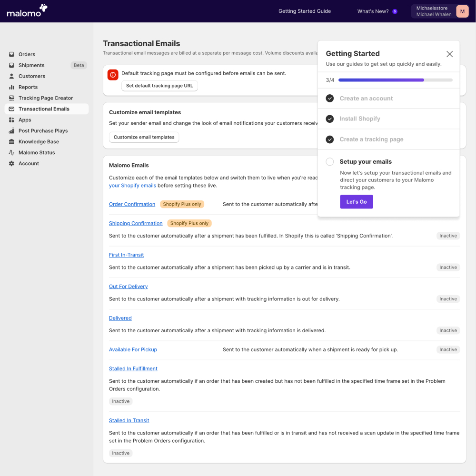
Task: Go to Customers in the sidebar
Action: tap(47, 76)
